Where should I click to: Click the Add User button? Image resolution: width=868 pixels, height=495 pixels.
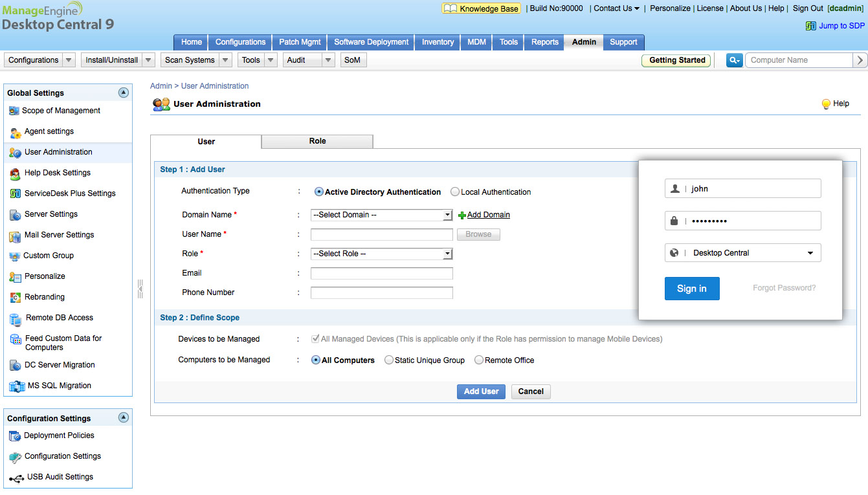click(481, 391)
